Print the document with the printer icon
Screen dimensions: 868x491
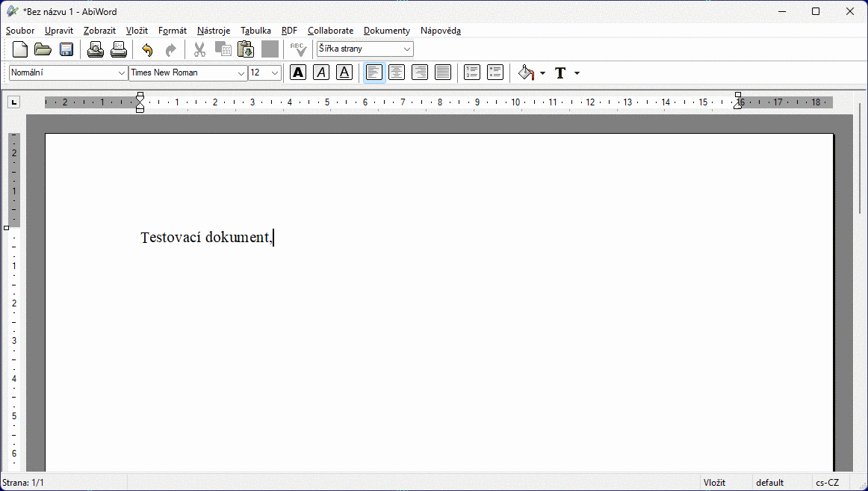point(119,49)
